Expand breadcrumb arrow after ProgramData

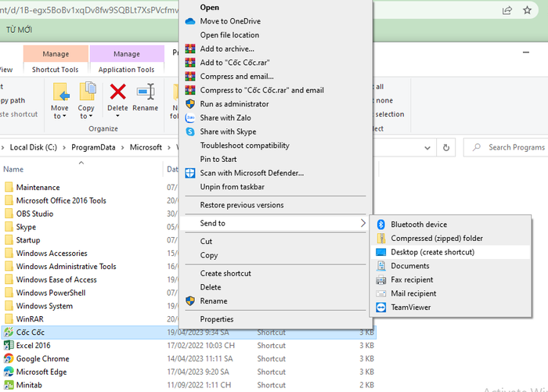123,148
